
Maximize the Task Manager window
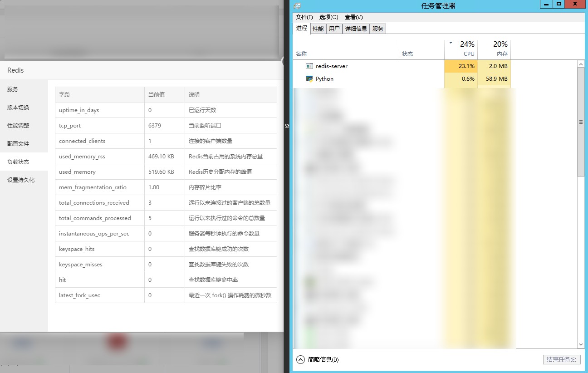(x=559, y=4)
